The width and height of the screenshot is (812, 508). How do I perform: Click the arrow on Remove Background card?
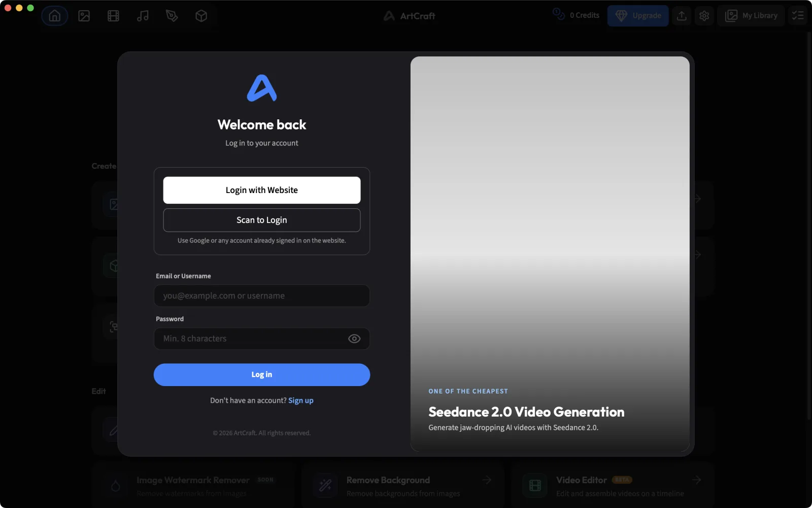click(x=487, y=480)
